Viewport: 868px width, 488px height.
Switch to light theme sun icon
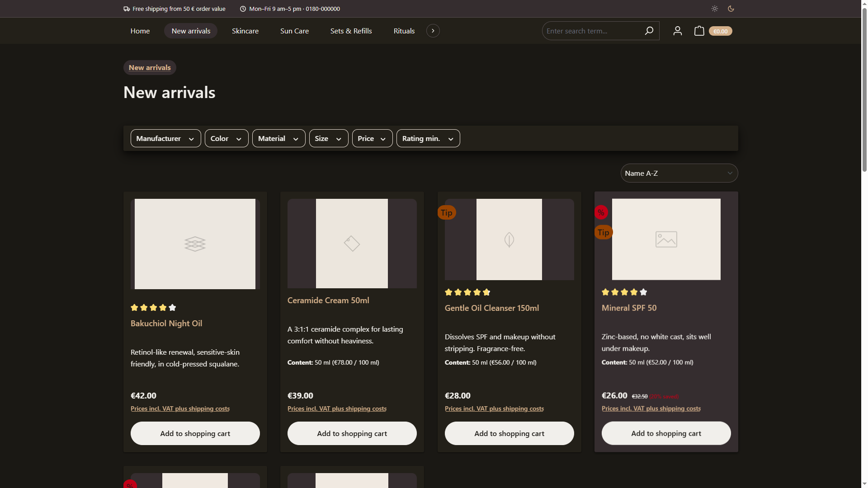[714, 9]
